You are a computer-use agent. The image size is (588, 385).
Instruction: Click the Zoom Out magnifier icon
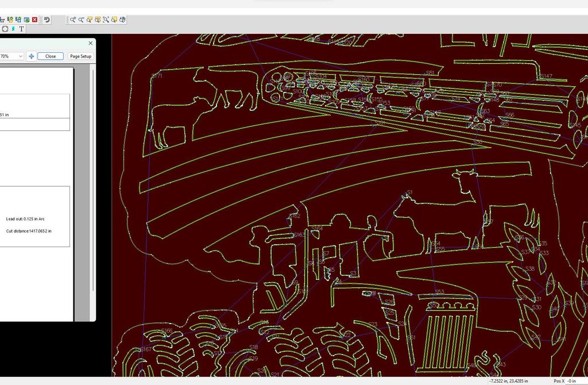tap(82, 20)
